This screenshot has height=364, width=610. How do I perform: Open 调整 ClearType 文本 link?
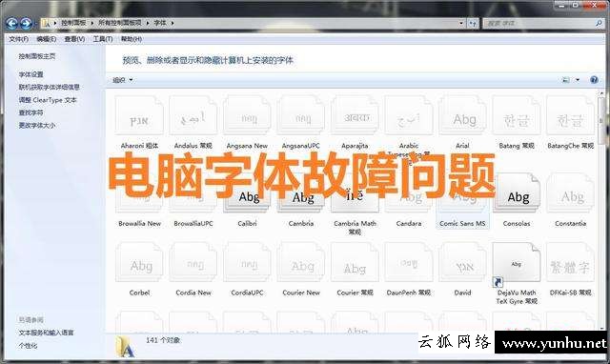point(48,100)
